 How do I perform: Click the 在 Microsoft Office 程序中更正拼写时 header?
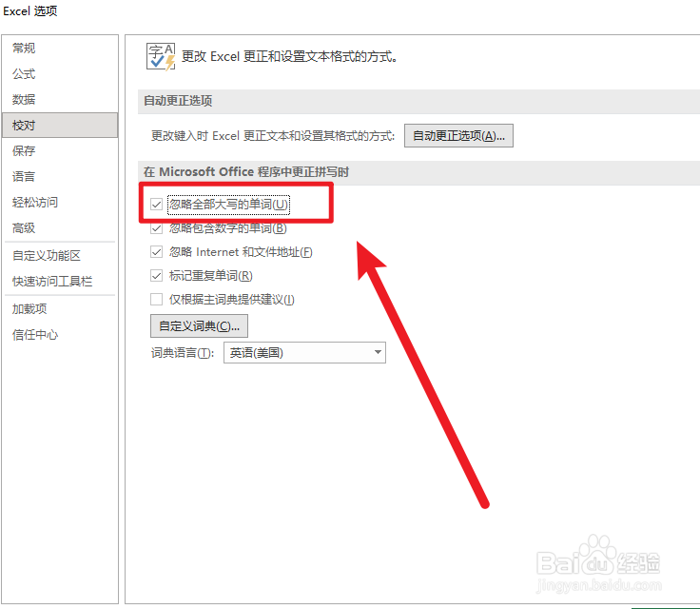click(246, 172)
